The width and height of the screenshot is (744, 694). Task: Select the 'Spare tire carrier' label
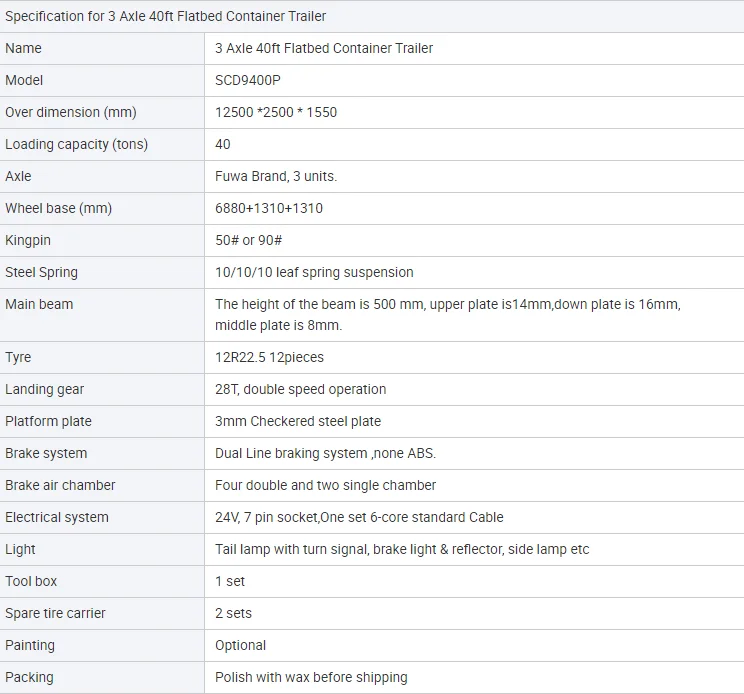(x=55, y=613)
